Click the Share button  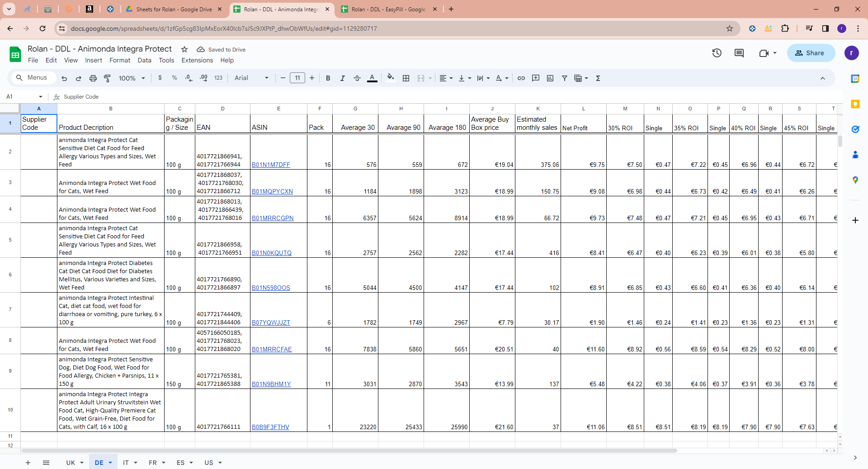(811, 53)
